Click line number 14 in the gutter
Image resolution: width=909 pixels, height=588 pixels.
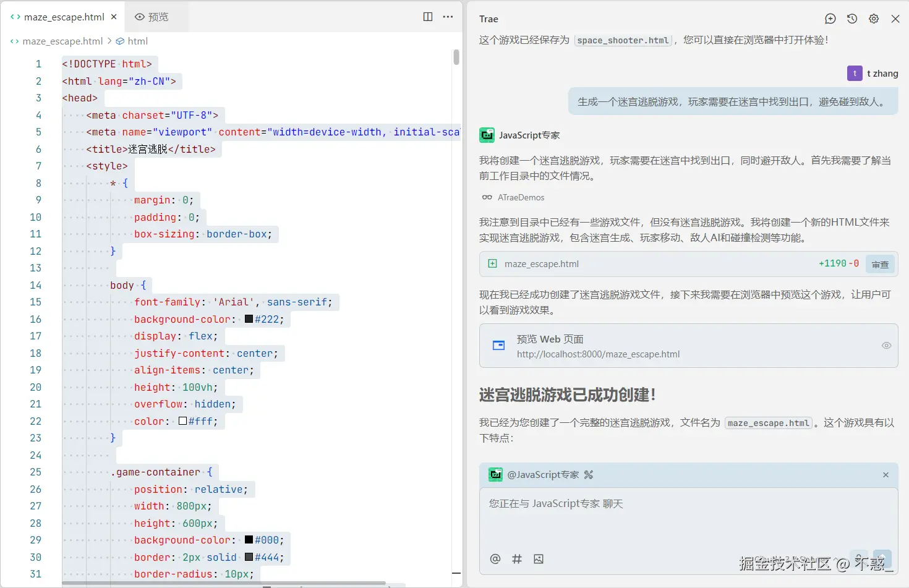tap(36, 285)
